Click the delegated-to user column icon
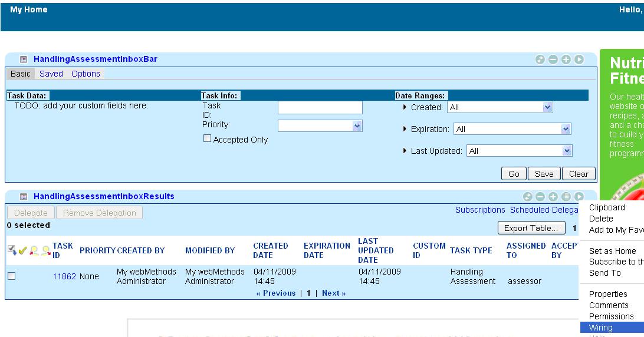 pos(45,250)
